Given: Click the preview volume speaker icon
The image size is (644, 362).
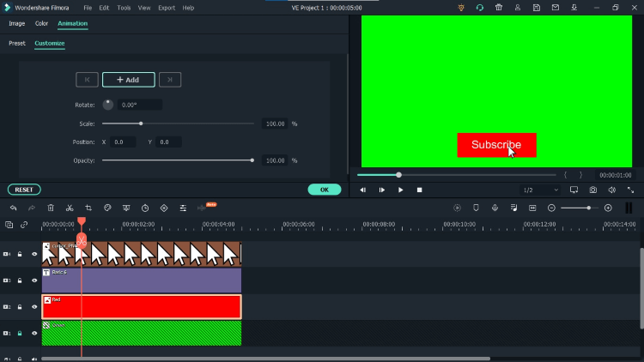Looking at the screenshot, I should pyautogui.click(x=612, y=190).
